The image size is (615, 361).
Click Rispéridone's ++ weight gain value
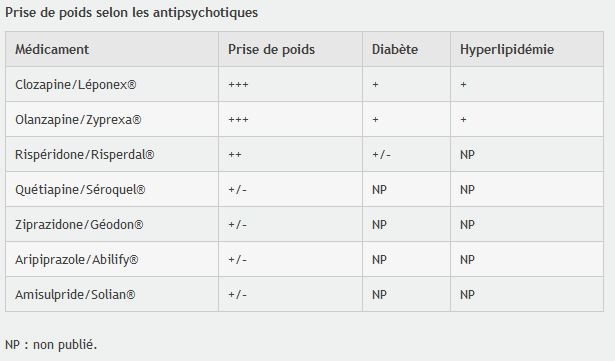[x=235, y=155]
